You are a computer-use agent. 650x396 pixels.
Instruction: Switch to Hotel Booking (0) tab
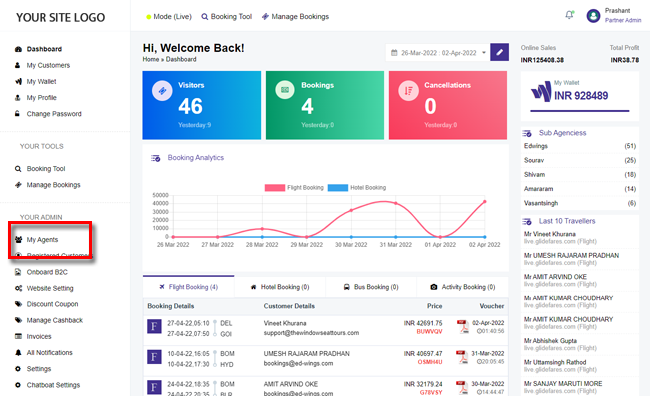280,287
